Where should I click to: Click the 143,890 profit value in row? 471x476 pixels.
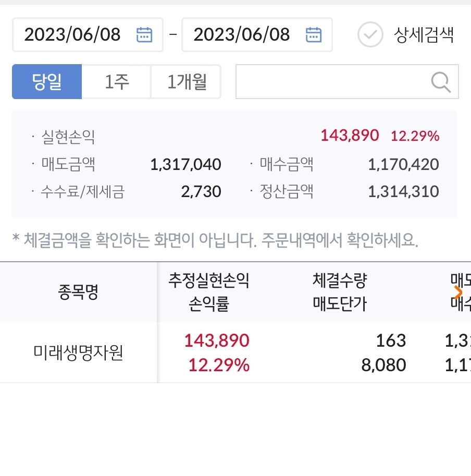pyautogui.click(x=217, y=340)
